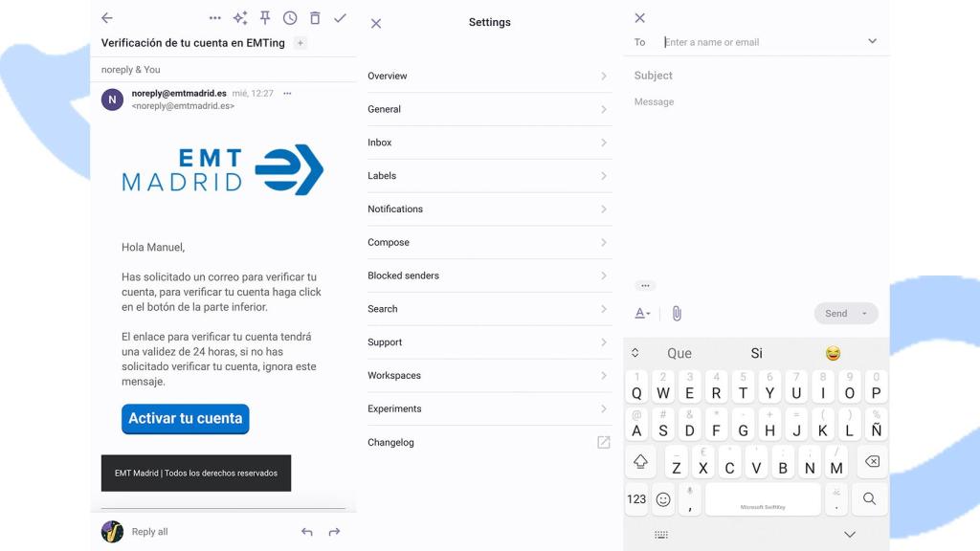Forward the email using the forward arrow
This screenshot has width=980, height=551.
pos(334,532)
